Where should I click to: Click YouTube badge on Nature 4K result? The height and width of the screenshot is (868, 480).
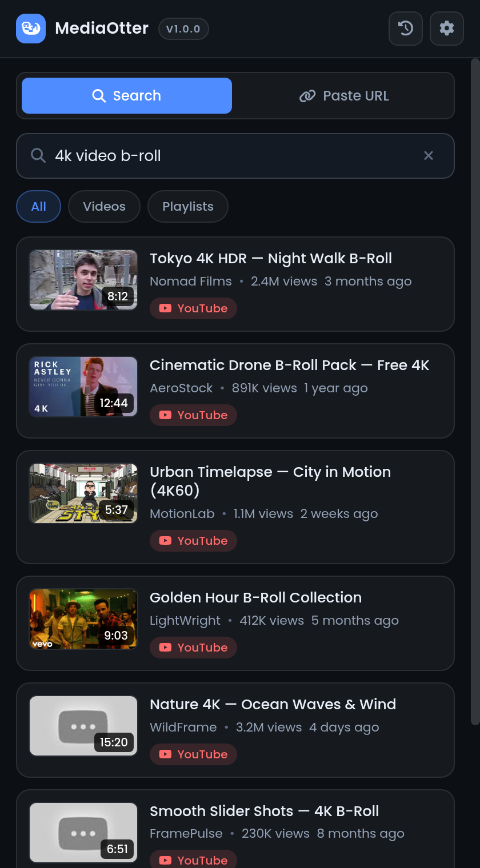tap(193, 754)
